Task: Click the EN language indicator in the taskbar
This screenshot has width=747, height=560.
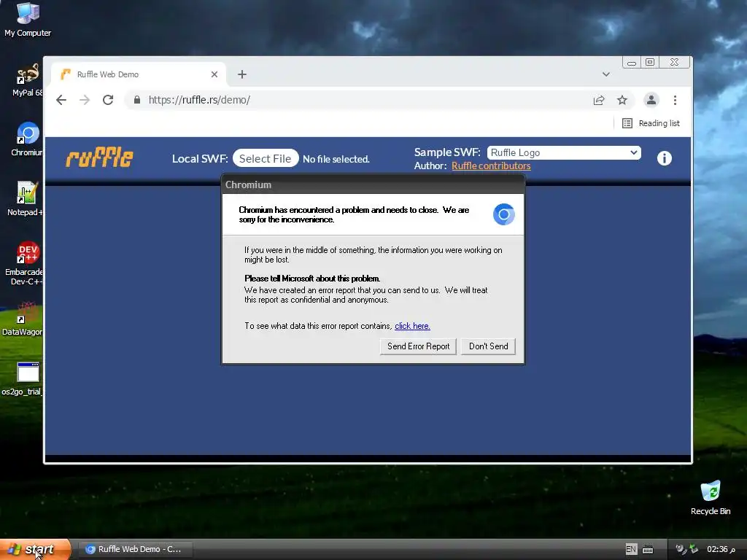Action: click(x=631, y=550)
